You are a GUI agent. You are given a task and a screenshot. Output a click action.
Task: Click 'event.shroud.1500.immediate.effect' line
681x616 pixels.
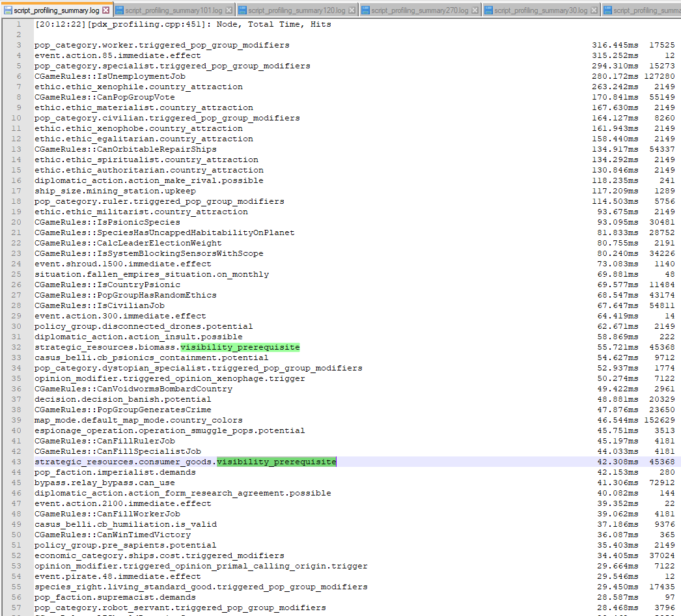[x=123, y=264]
